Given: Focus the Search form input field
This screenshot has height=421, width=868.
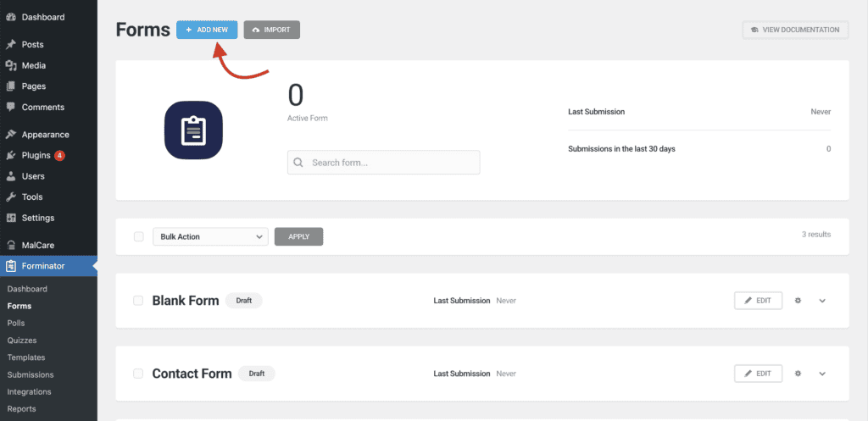Looking at the screenshot, I should 384,163.
